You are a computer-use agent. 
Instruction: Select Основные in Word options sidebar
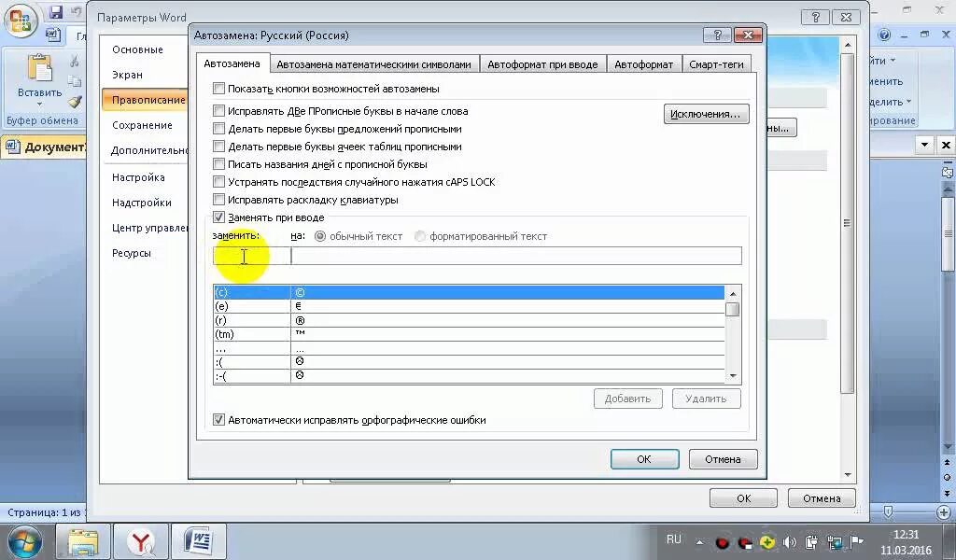point(138,49)
